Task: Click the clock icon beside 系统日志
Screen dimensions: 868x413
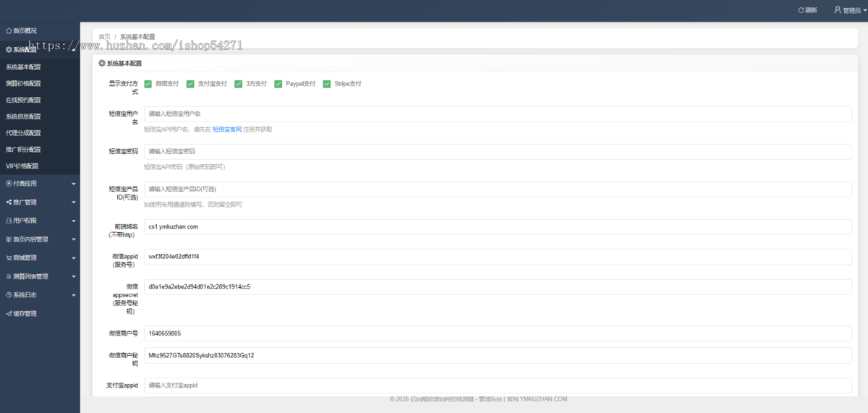Action: [x=9, y=295]
